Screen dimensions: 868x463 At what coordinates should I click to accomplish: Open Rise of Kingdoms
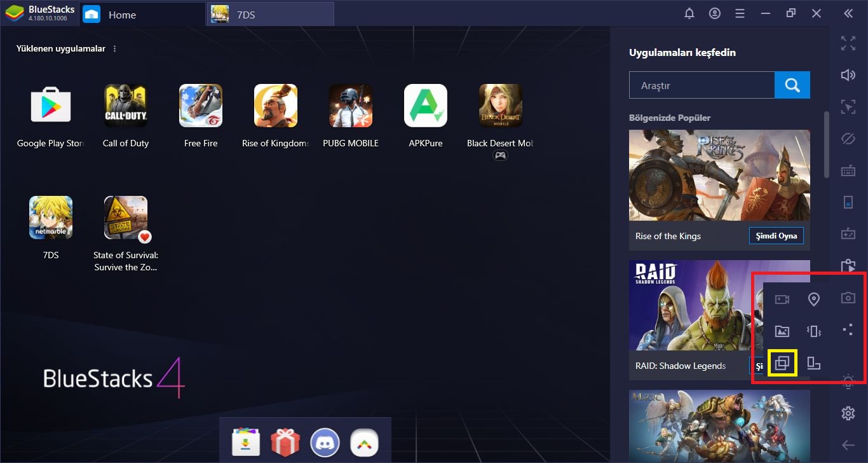(276, 106)
